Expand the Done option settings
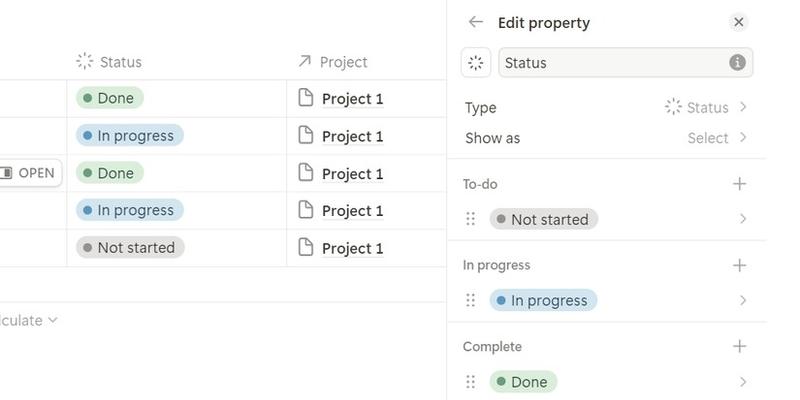This screenshot has width=800, height=400. tap(742, 382)
